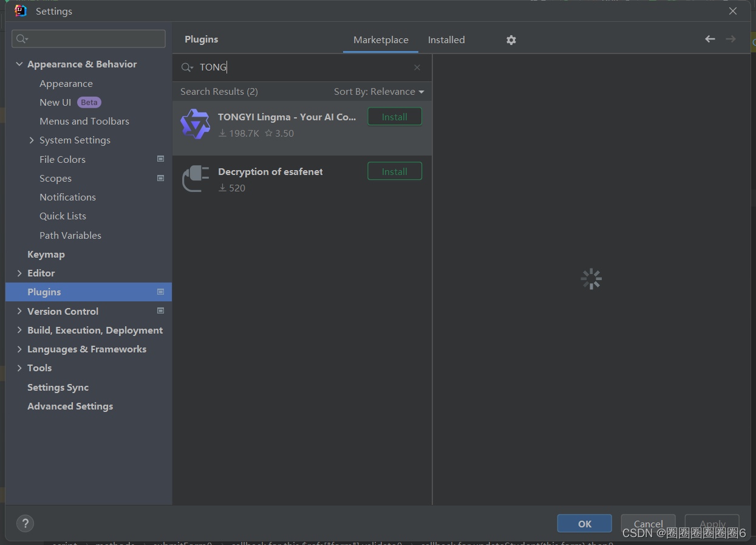Screen dimensions: 756x545
Task: Install the Decryption of esafenet plugin
Action: tap(395, 171)
